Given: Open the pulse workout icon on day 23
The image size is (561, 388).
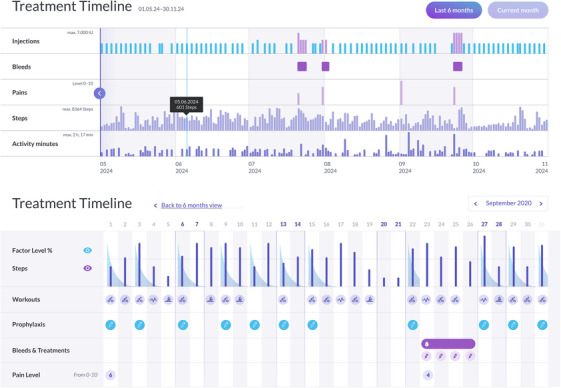Looking at the screenshot, I should (426, 300).
